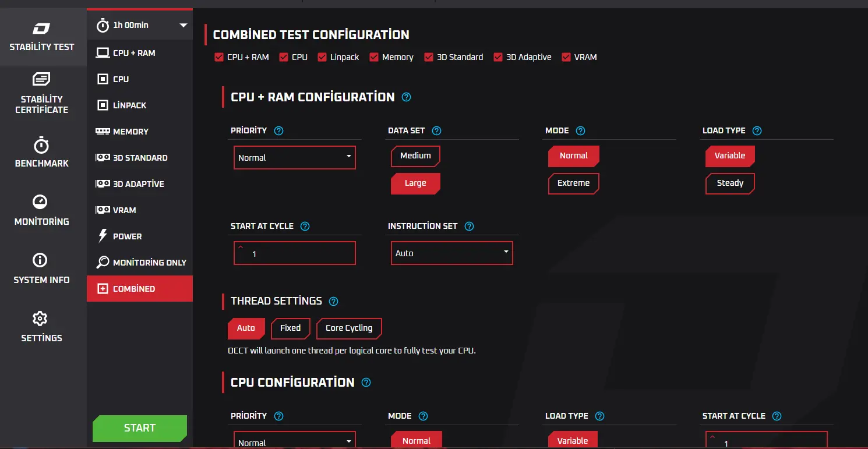Click the 3D Adaptive GPU icon

pyautogui.click(x=103, y=183)
